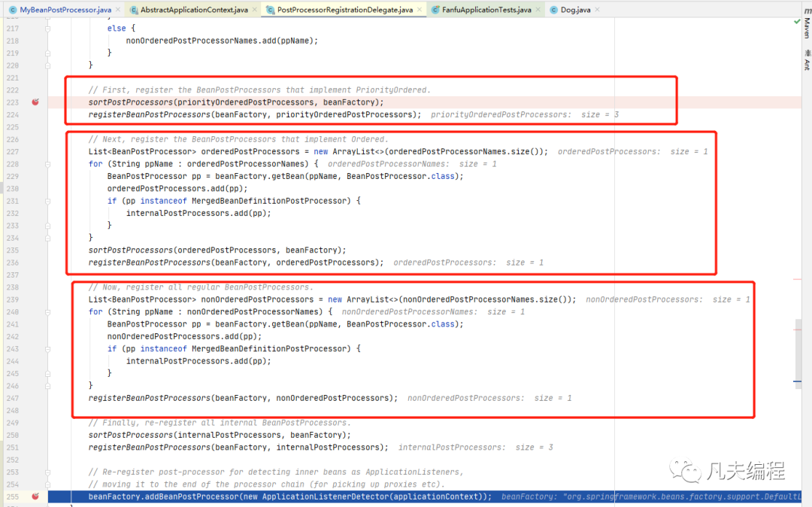Click 'ApplicationListenerDetector' on highlighted line 255
812x507 pixels.
(326, 496)
